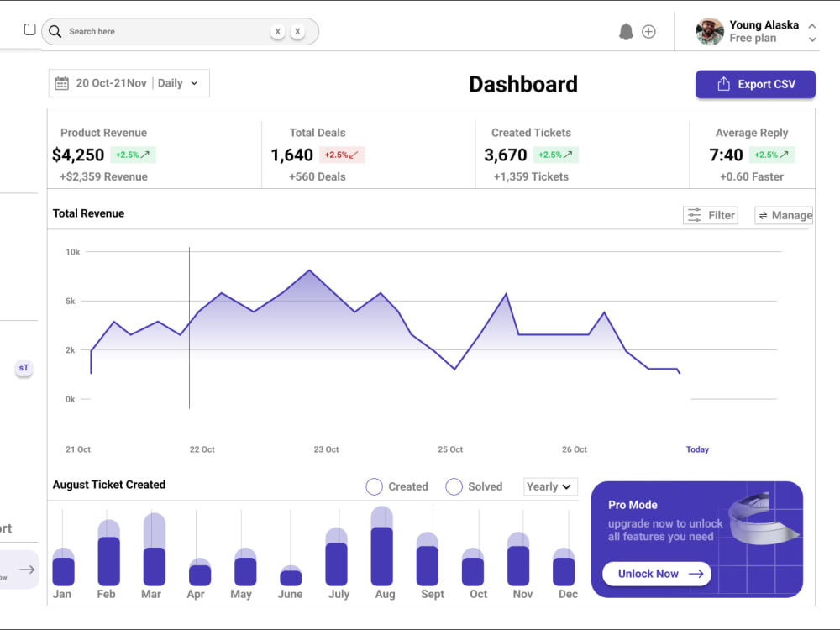Click the +0.60 Faster text

[752, 176]
